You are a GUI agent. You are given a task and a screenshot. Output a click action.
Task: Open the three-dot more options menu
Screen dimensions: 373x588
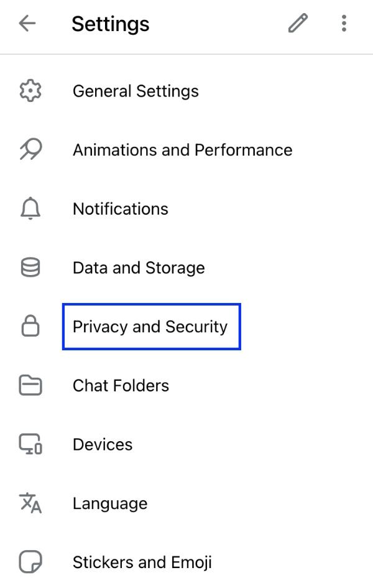344,24
